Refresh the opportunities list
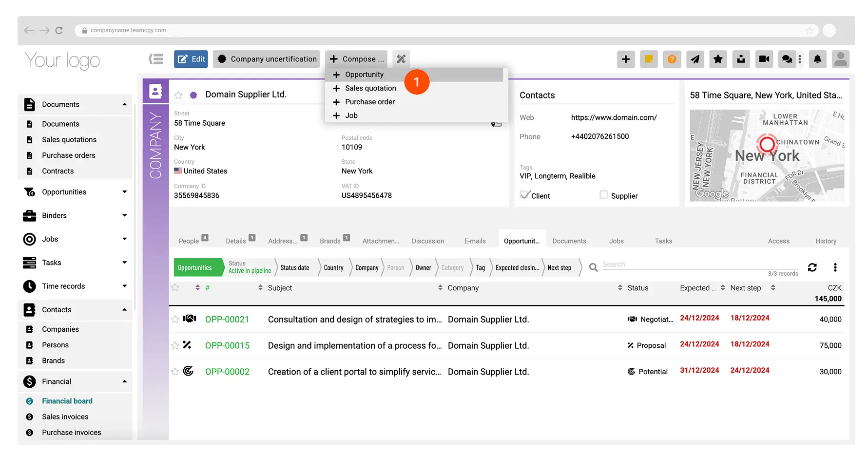Viewport: 868px width, 454px height. coord(812,267)
